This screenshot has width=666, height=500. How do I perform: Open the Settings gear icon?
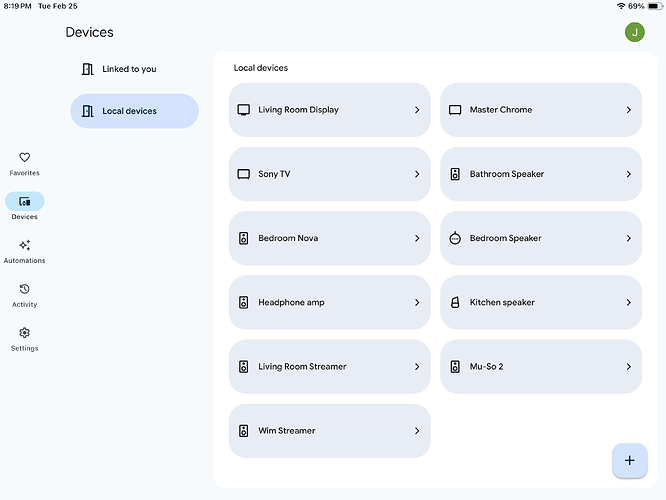pyautogui.click(x=25, y=333)
